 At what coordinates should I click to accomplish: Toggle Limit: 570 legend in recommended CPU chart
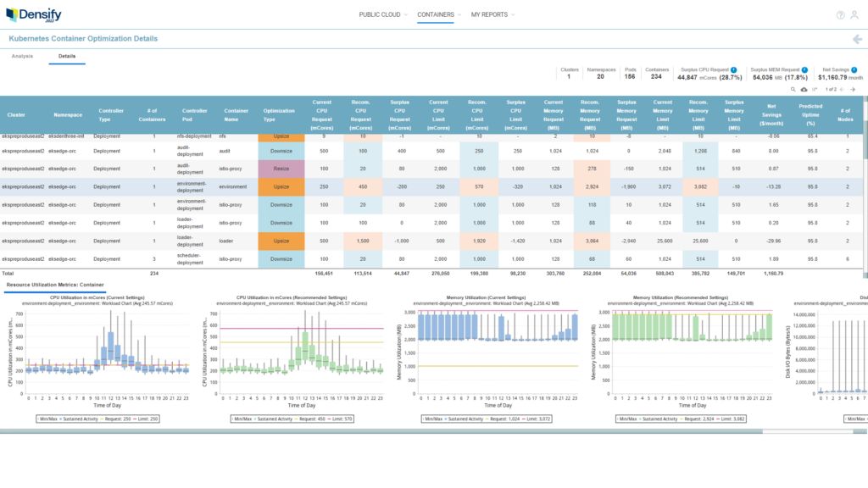tap(340, 419)
